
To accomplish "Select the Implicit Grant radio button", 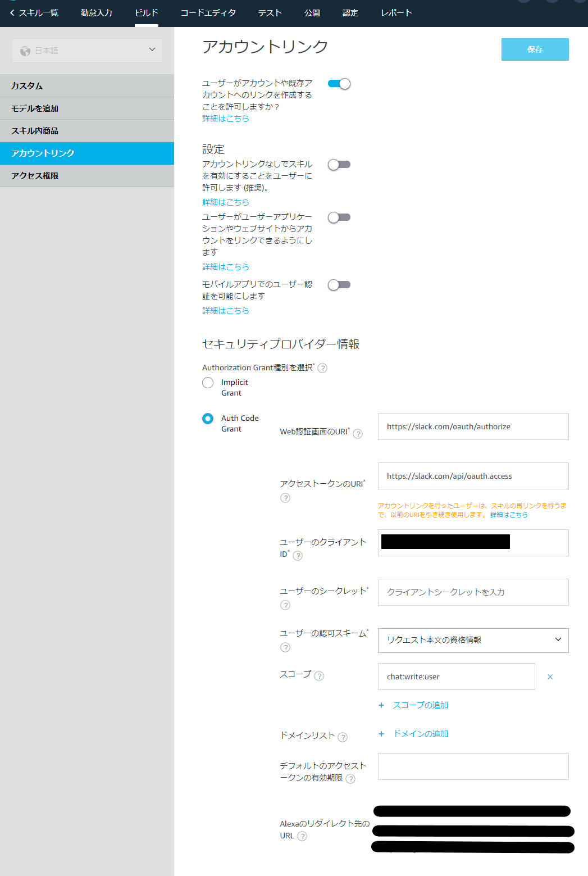I will pyautogui.click(x=208, y=383).
